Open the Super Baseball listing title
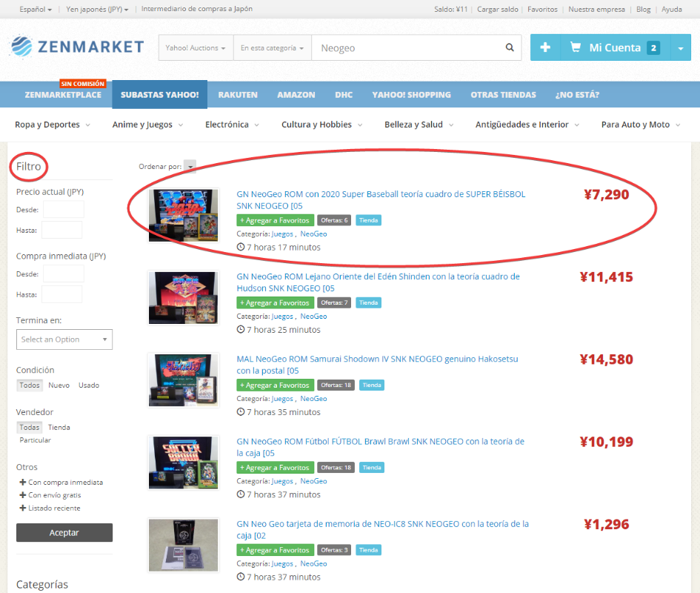Viewport: 700px width, 593px height. pyautogui.click(x=381, y=199)
